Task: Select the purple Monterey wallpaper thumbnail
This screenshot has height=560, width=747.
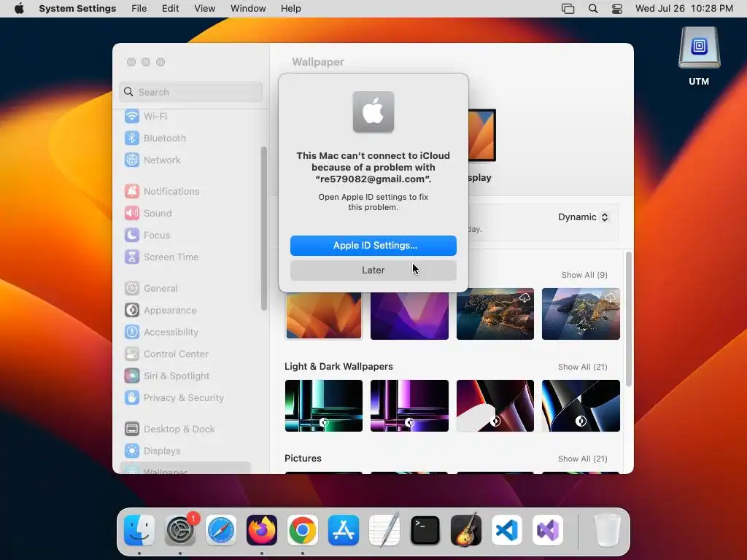Action: click(x=409, y=316)
